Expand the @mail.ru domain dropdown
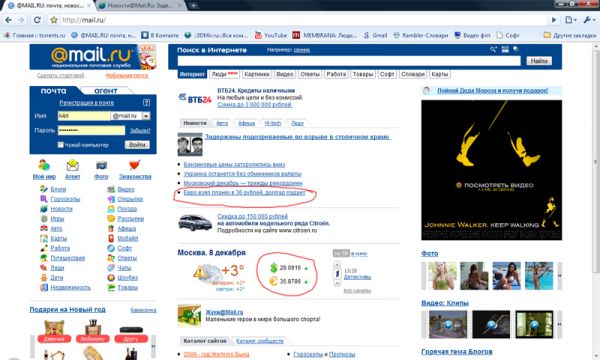 point(146,116)
